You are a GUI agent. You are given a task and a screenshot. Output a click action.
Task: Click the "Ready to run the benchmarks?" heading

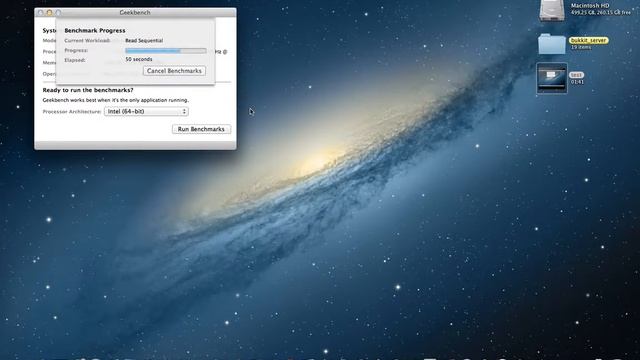pyautogui.click(x=88, y=90)
